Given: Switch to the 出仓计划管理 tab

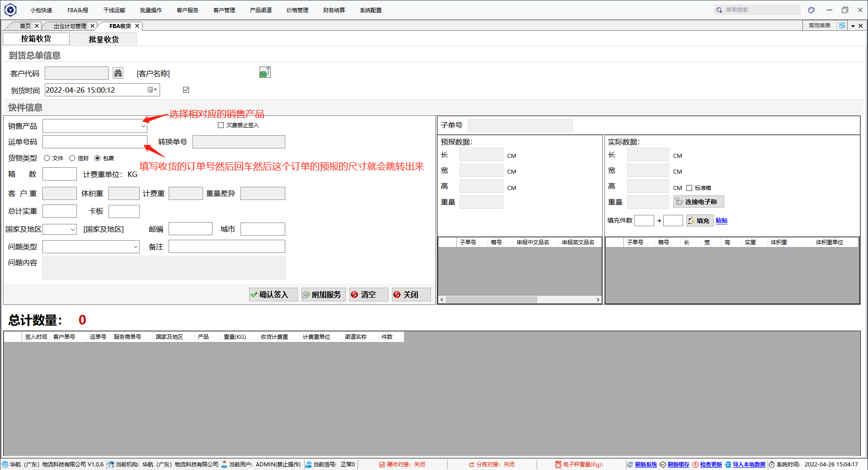Looking at the screenshot, I should click(70, 26).
